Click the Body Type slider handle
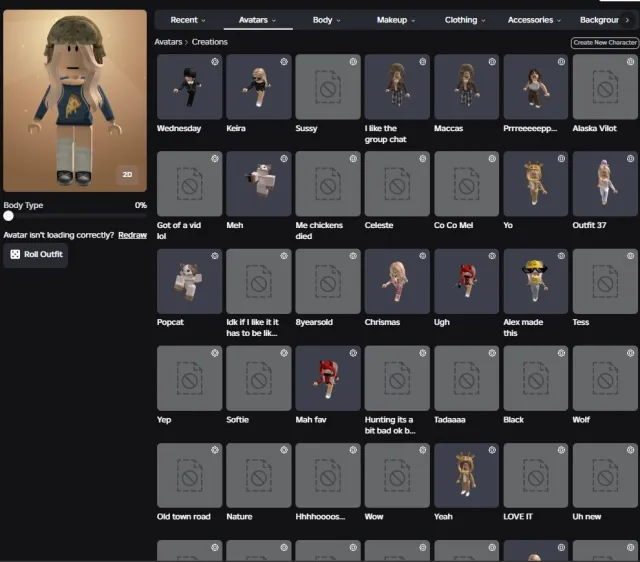640x562 pixels. 9,216
